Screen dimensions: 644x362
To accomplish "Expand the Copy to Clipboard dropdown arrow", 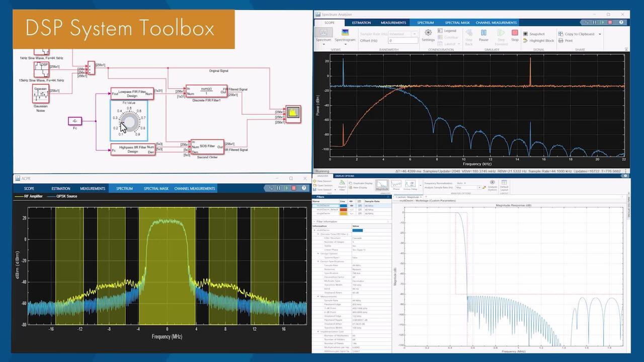I will point(599,34).
